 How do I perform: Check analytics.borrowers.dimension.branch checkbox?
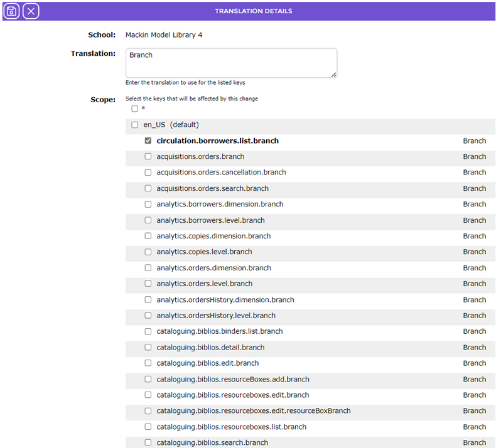pyautogui.click(x=148, y=205)
